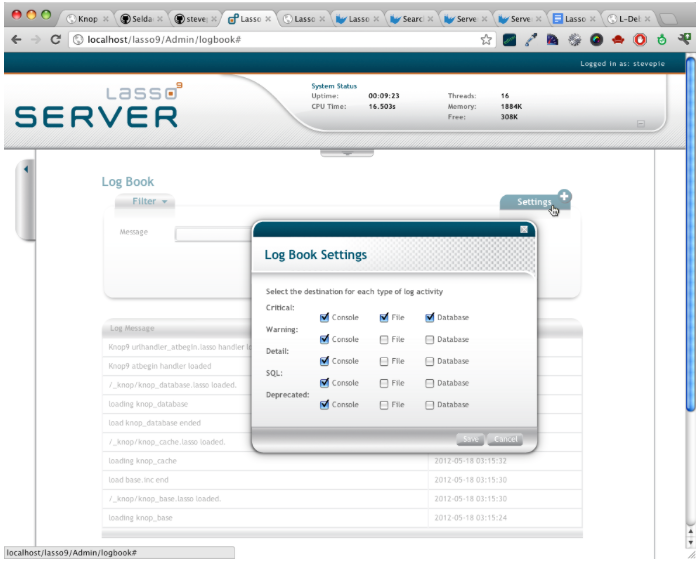This screenshot has width=698, height=584.
Task: Enable File logging for Warning
Action: pyautogui.click(x=385, y=340)
